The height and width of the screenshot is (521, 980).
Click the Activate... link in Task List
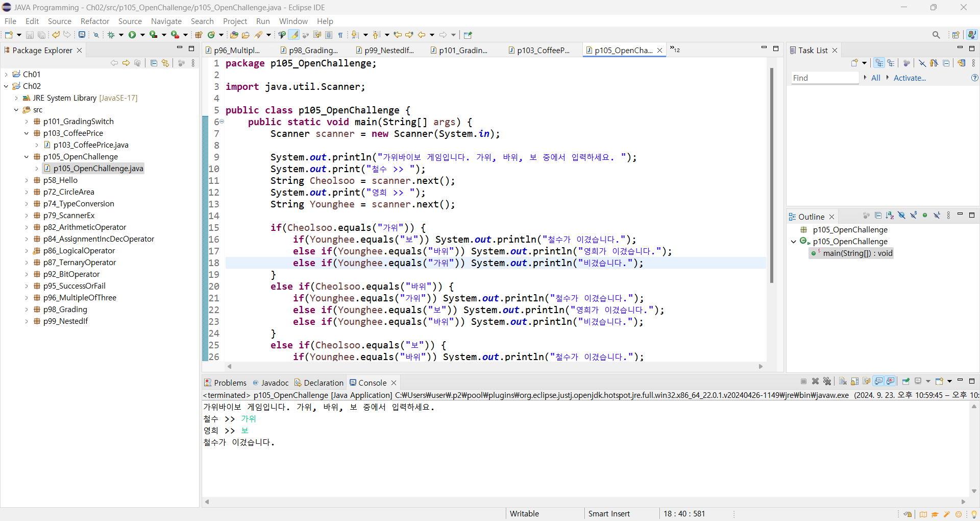(910, 78)
